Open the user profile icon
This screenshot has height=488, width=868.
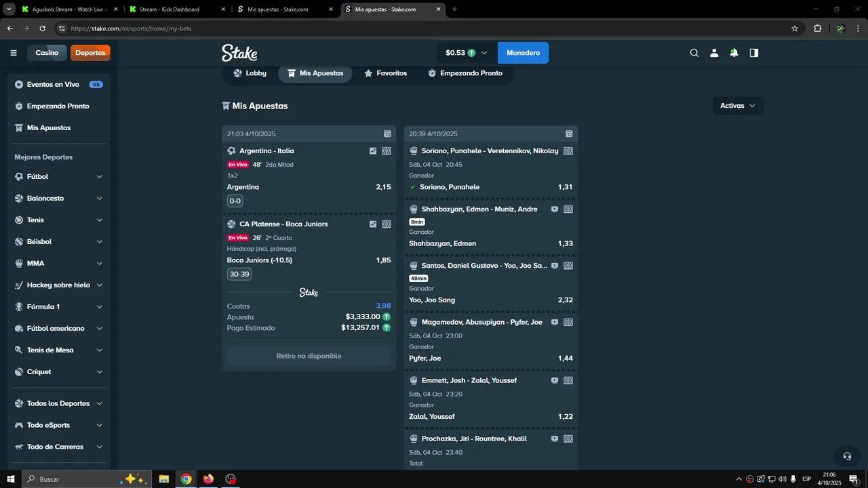714,53
